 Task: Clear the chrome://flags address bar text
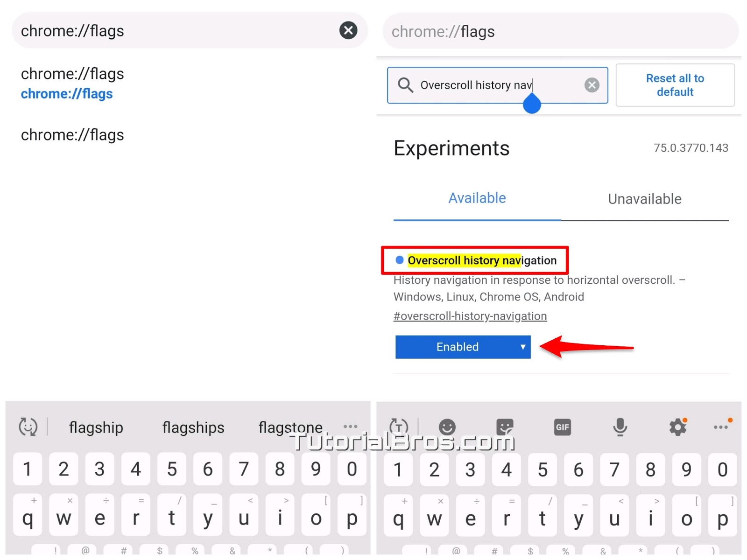[x=348, y=30]
